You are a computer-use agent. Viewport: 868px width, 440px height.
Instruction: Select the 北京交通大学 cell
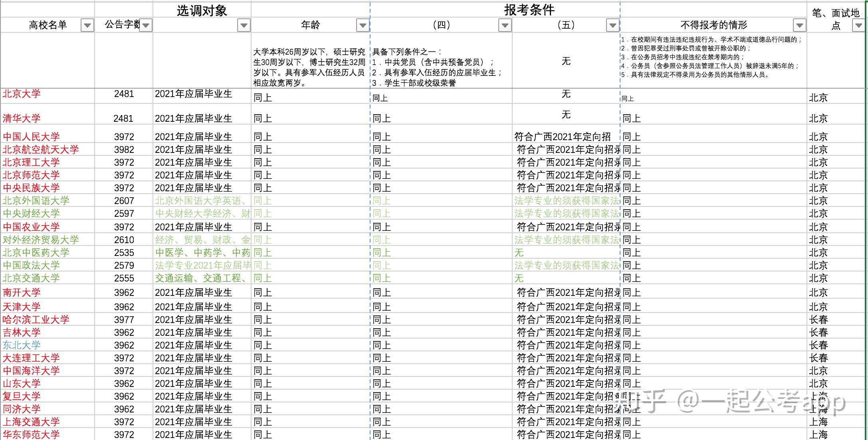click(48, 278)
